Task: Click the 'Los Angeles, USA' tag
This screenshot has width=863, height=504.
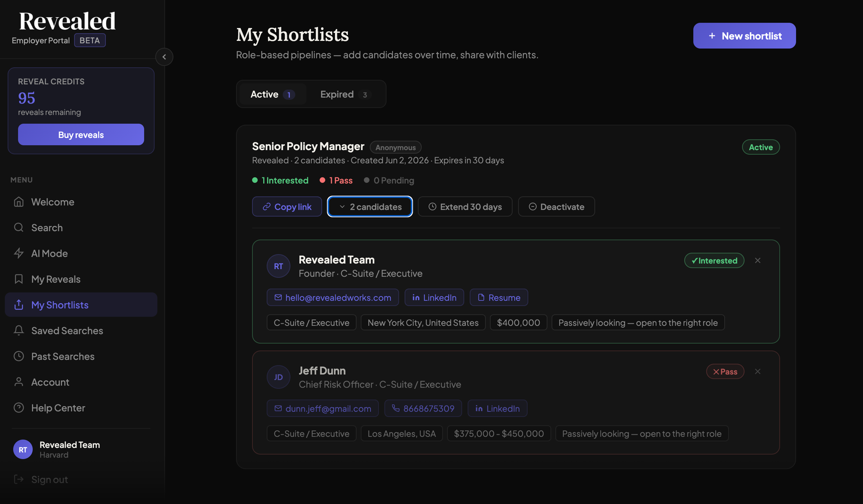Action: pos(402,433)
